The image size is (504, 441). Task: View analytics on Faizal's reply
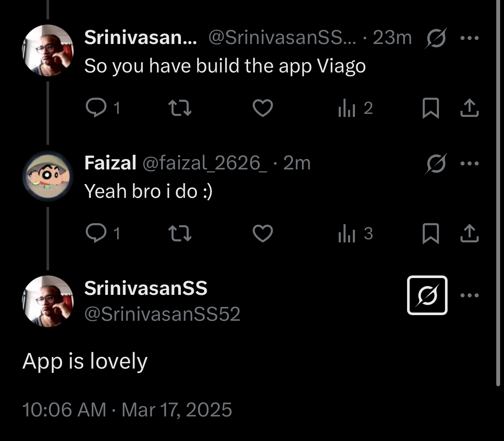pos(346,234)
